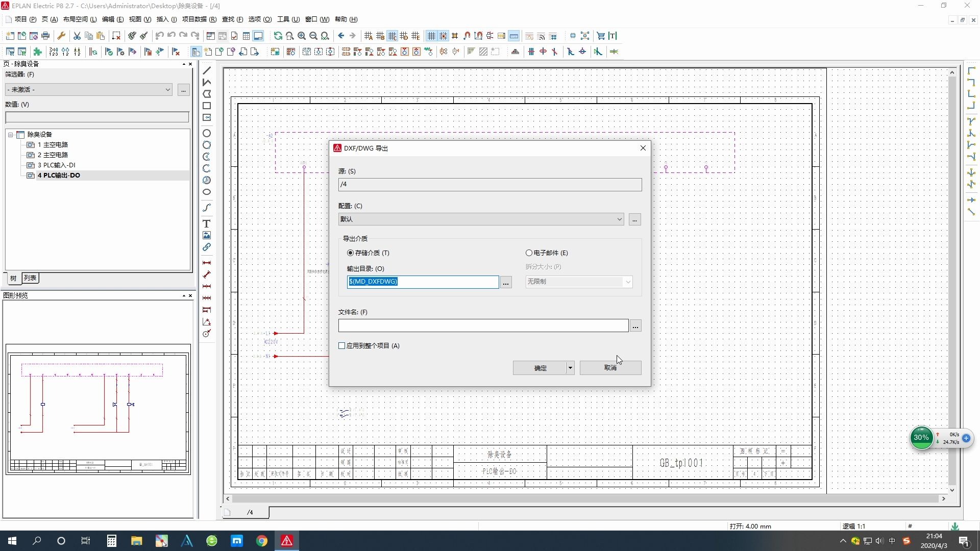Click the print icon in toolbar
Image resolution: width=980 pixels, height=551 pixels.
click(45, 36)
